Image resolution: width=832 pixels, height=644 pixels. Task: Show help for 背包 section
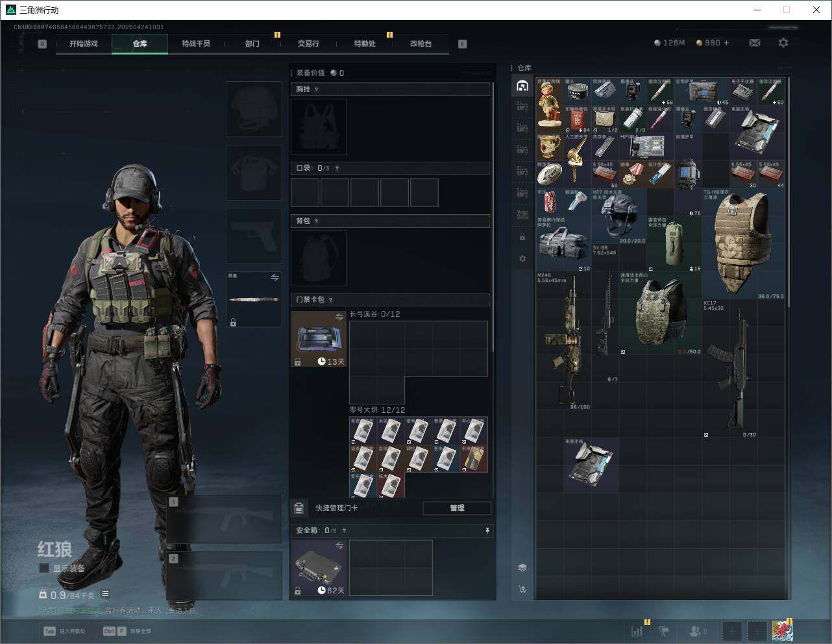[x=317, y=221]
